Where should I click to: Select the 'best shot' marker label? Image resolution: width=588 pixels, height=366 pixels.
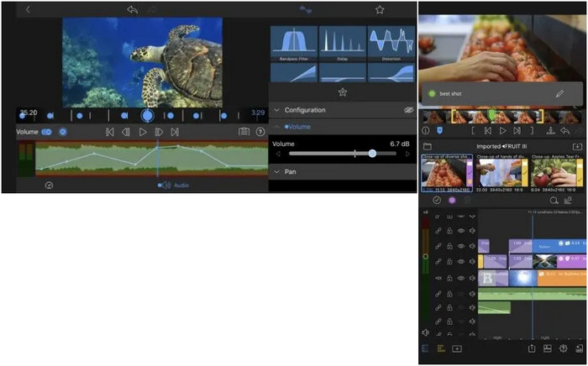[x=450, y=94]
